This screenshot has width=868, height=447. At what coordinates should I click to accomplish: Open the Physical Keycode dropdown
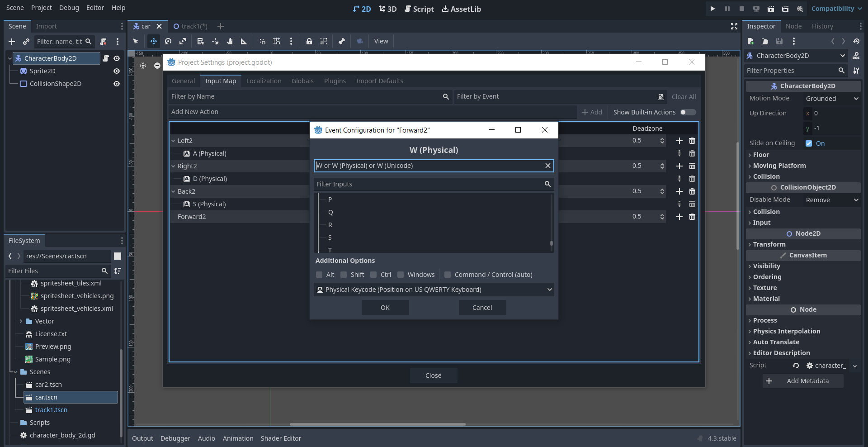(x=434, y=290)
